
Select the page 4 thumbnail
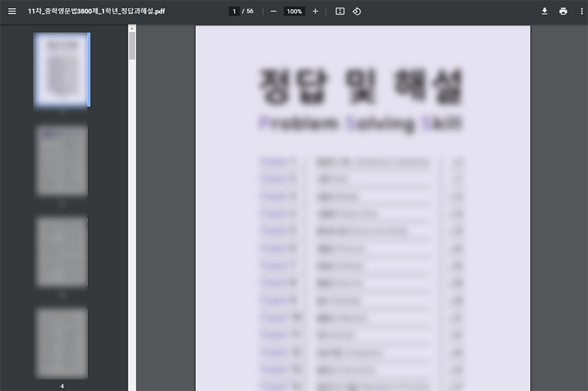coord(62,344)
